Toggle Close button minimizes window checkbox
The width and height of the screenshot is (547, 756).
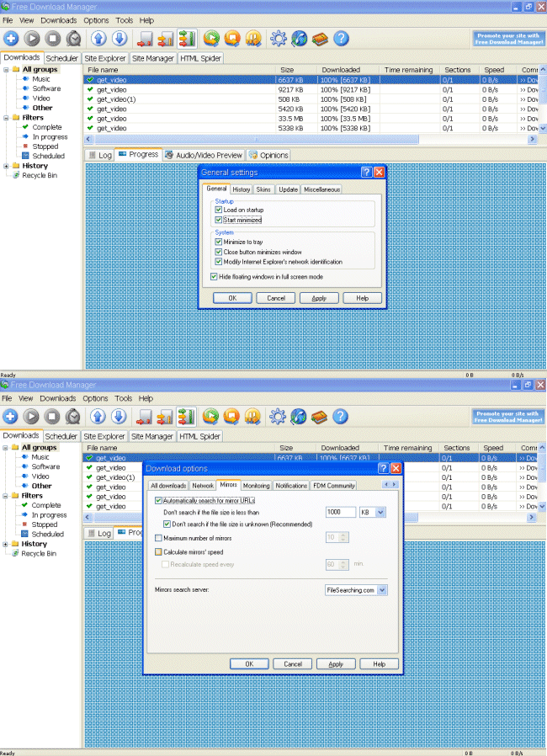click(x=218, y=253)
